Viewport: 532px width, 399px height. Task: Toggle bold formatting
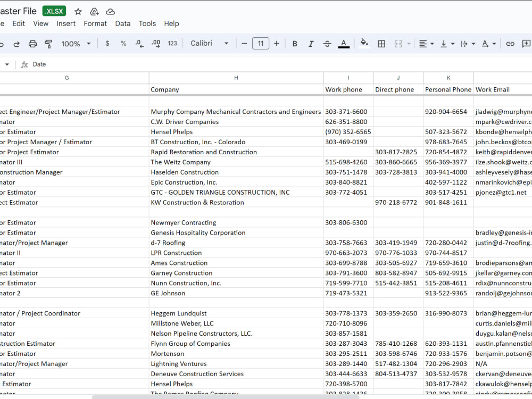(x=295, y=44)
